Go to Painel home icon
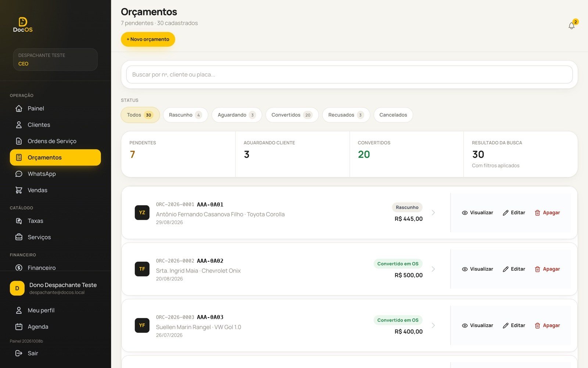This screenshot has height=368, width=588. [x=19, y=109]
